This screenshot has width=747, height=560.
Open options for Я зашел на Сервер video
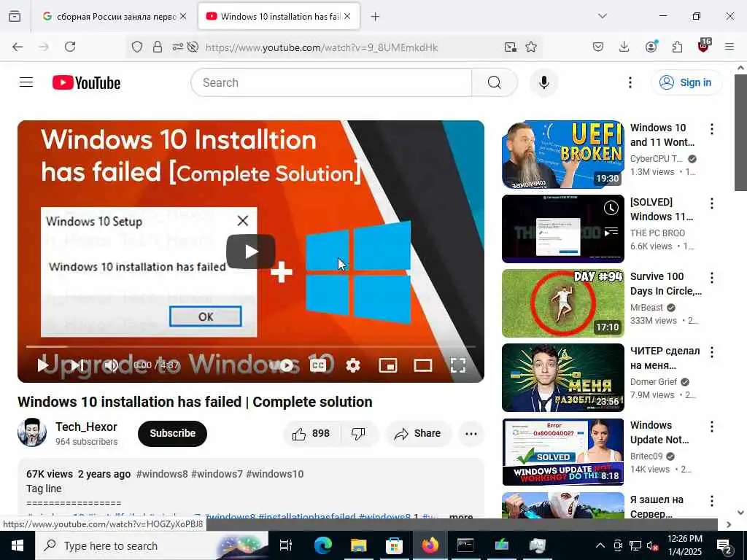tap(711, 500)
